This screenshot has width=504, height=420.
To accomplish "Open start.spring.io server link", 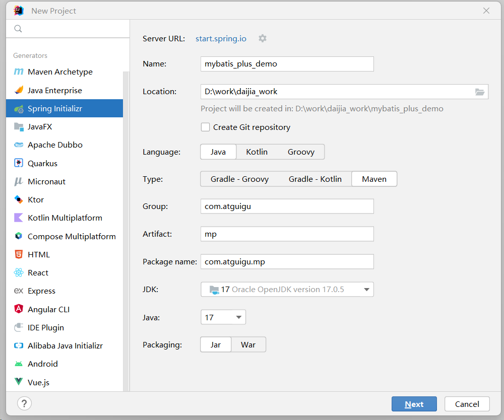I will click(221, 39).
